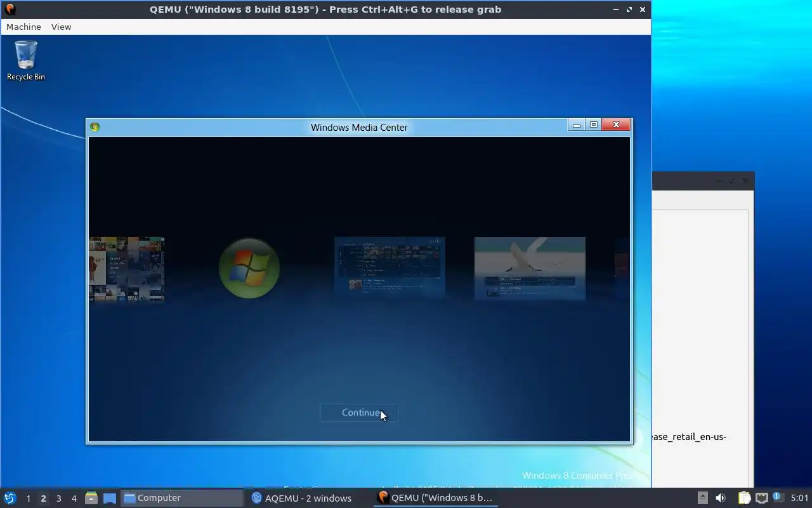This screenshot has width=812, height=508.
Task: Switch to virtual desktop 3
Action: point(58,498)
